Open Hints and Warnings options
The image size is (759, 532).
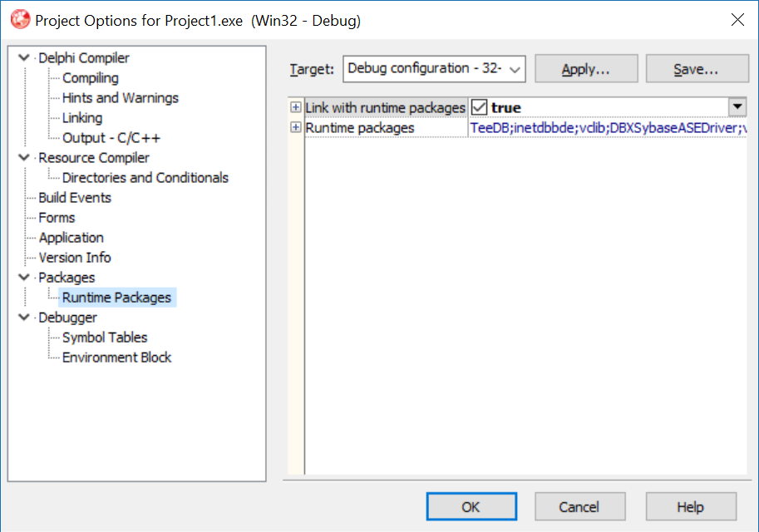[121, 98]
